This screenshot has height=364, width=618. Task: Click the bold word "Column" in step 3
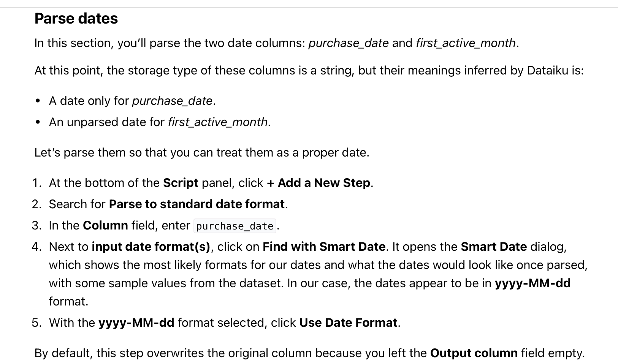click(105, 225)
